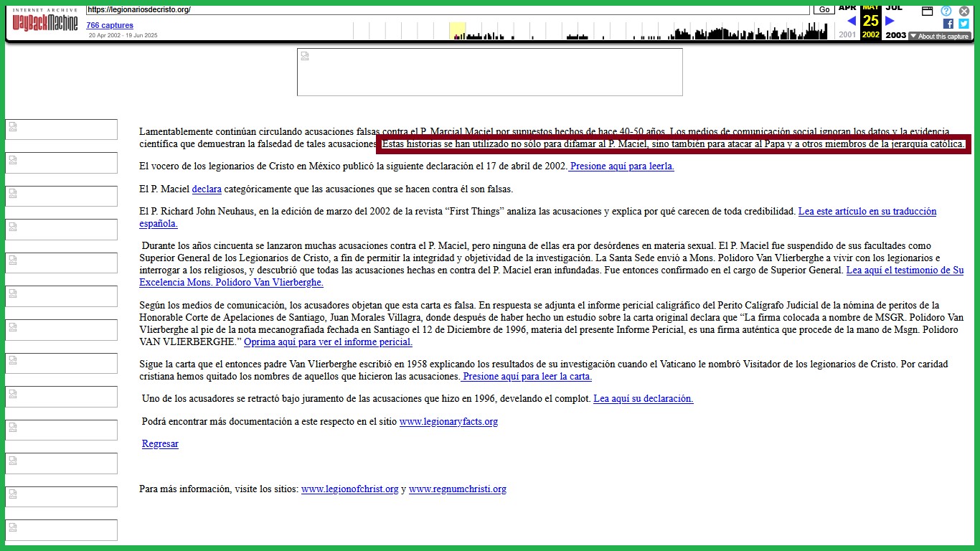Focus the Wayback URL input field

448,10
